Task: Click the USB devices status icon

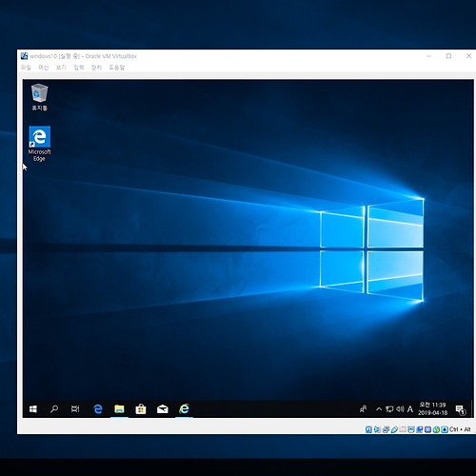Action: (x=394, y=429)
